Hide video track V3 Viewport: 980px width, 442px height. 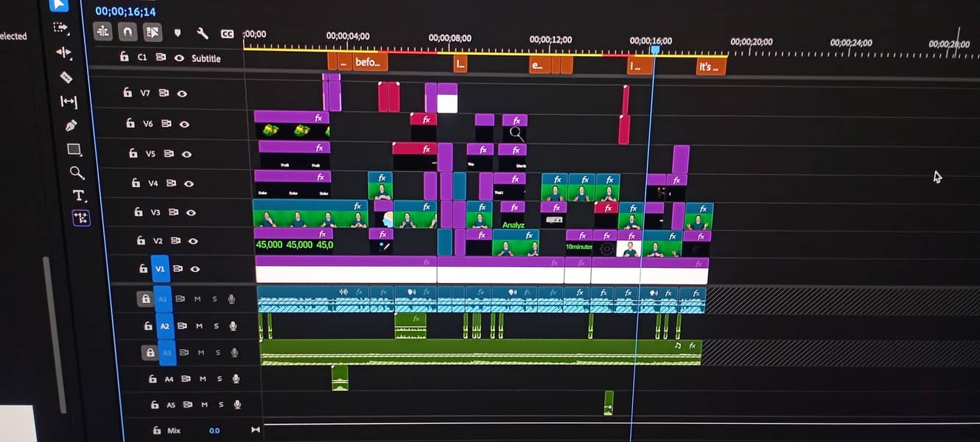[x=191, y=212]
